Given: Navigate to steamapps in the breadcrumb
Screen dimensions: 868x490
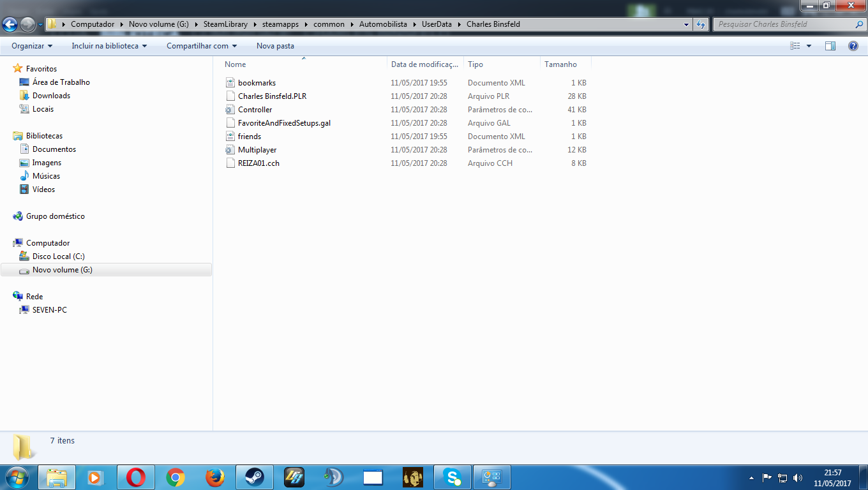Looking at the screenshot, I should coord(281,24).
